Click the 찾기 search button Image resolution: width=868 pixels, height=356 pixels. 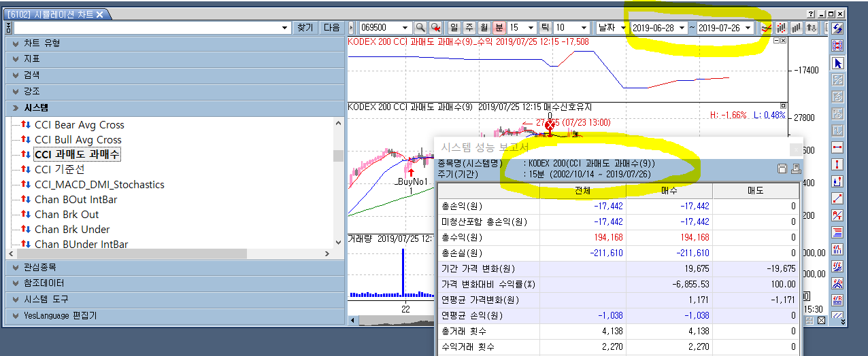point(305,28)
